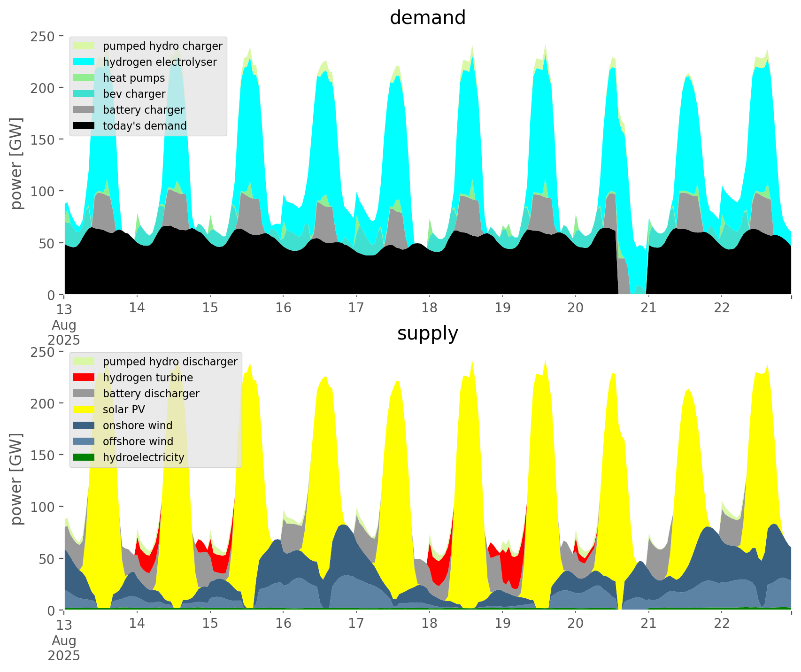This screenshot has height=672, width=801.
Task: Click the demand chart power [GW] axis label
Action: coord(16,163)
